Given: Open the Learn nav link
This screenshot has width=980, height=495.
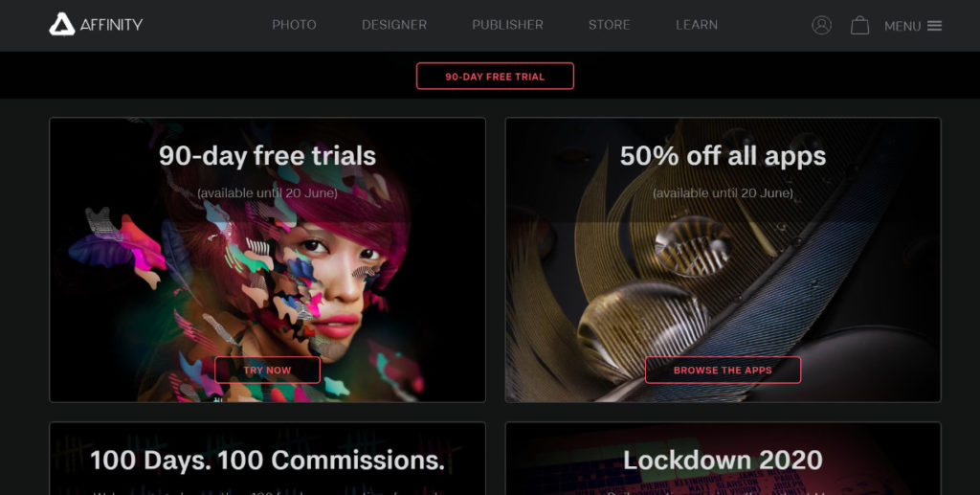Looking at the screenshot, I should point(697,25).
